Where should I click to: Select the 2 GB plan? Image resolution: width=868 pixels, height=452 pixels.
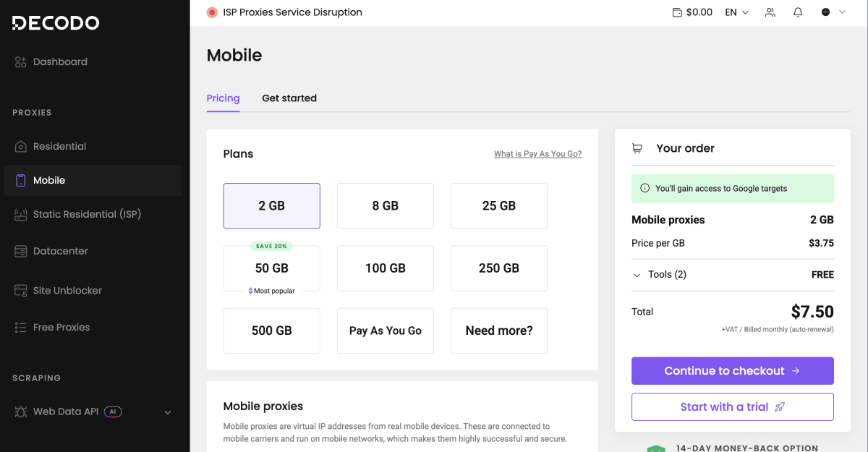point(272,206)
